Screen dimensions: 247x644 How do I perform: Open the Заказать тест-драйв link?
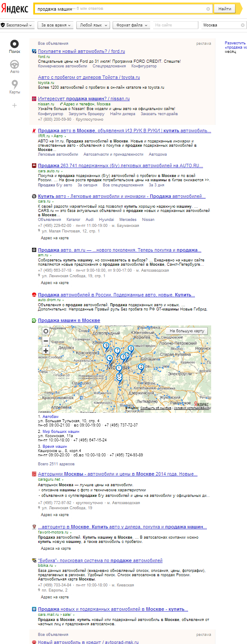click(160, 114)
